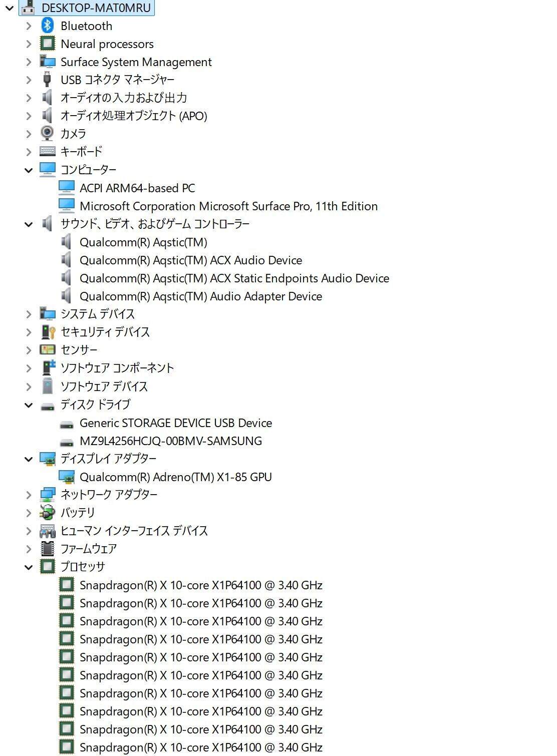Click the Neural processors chip icon
This screenshot has height=756, width=557.
[x=48, y=44]
